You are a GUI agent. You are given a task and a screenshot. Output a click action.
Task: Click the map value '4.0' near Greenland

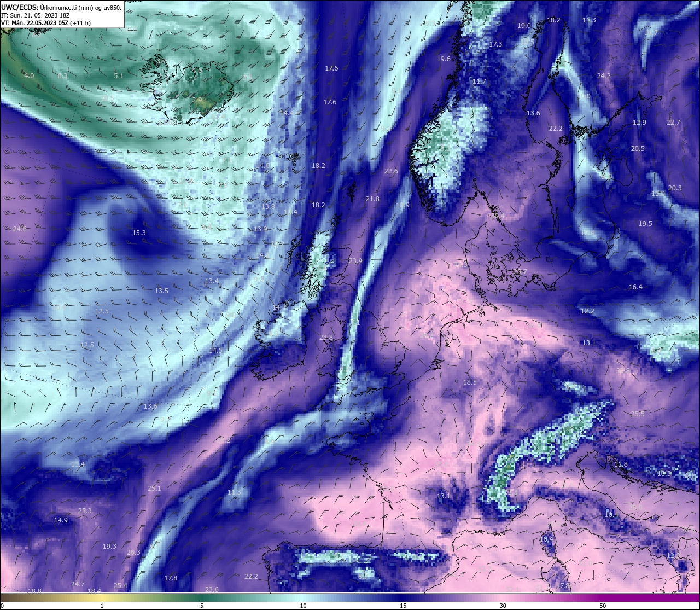click(29, 76)
